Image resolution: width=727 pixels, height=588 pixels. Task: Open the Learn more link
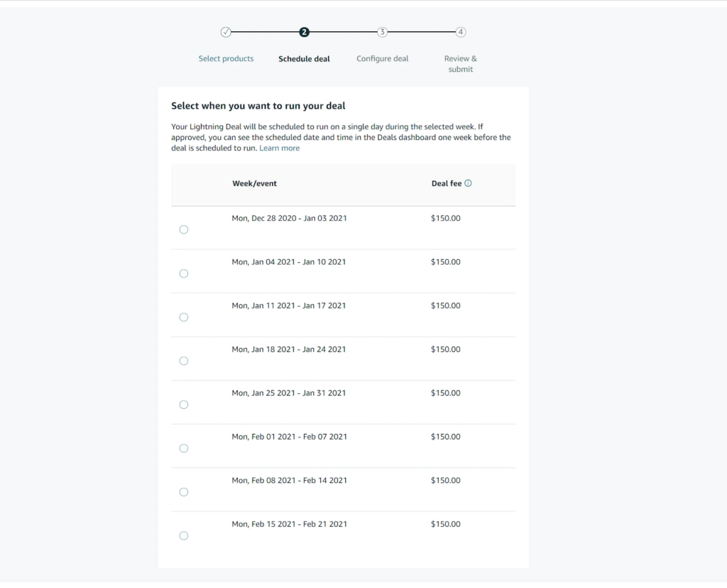pyautogui.click(x=279, y=148)
